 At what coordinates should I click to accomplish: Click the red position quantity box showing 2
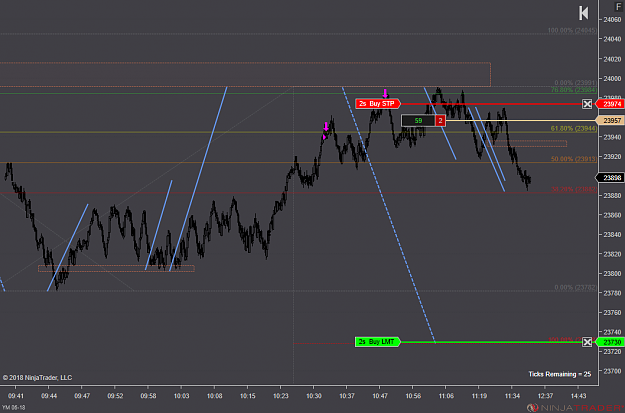[440, 120]
